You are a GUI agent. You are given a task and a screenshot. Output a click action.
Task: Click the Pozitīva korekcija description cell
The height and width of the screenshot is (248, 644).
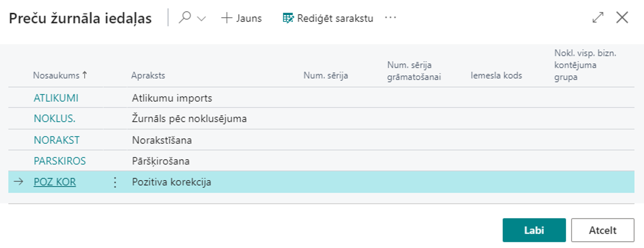click(x=172, y=182)
